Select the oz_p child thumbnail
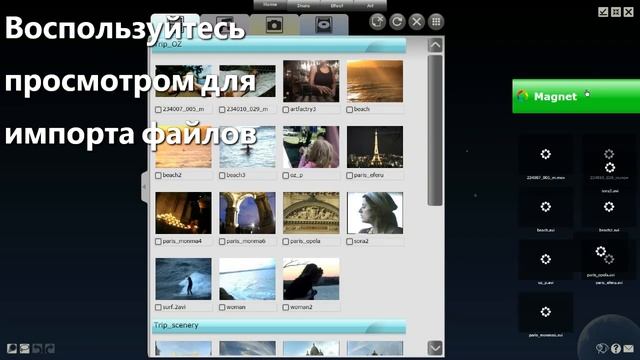 click(x=311, y=147)
